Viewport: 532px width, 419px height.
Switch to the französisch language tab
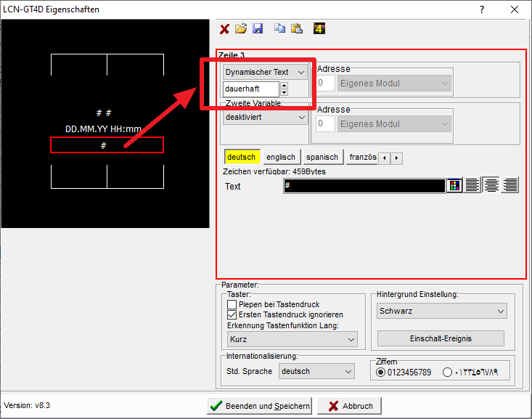click(361, 157)
